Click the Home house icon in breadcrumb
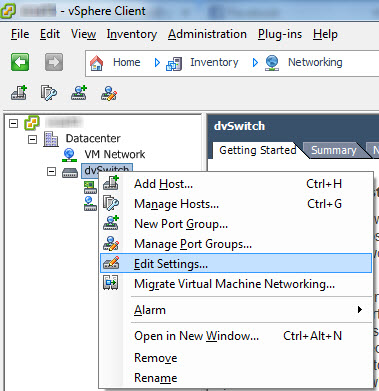This screenshot has height=391, width=379. click(x=97, y=63)
